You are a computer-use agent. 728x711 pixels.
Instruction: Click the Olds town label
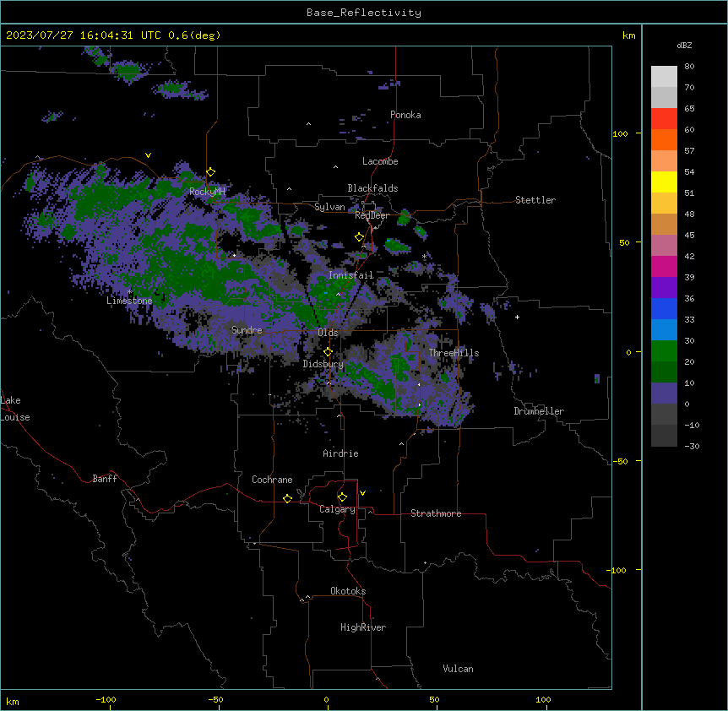[328, 333]
